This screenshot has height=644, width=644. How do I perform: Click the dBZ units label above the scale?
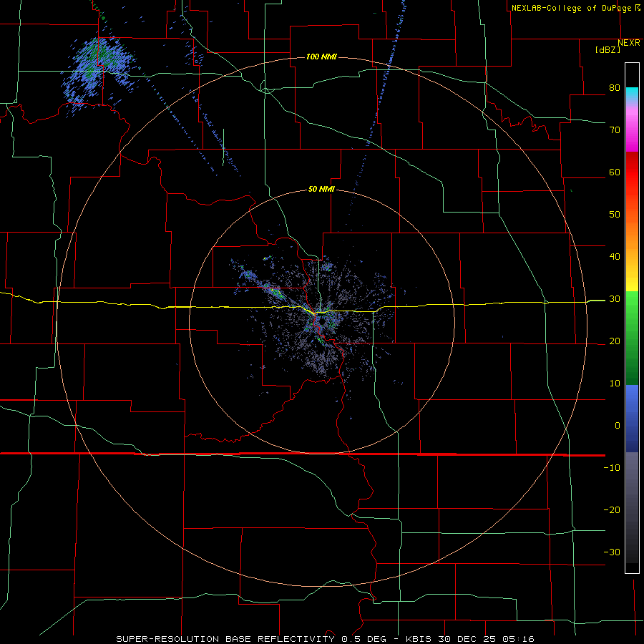click(x=608, y=50)
